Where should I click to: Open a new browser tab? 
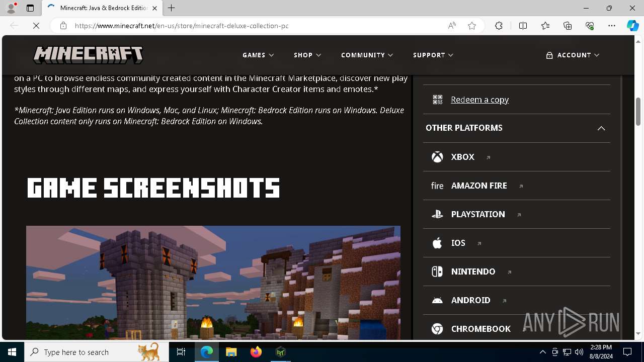point(172,8)
